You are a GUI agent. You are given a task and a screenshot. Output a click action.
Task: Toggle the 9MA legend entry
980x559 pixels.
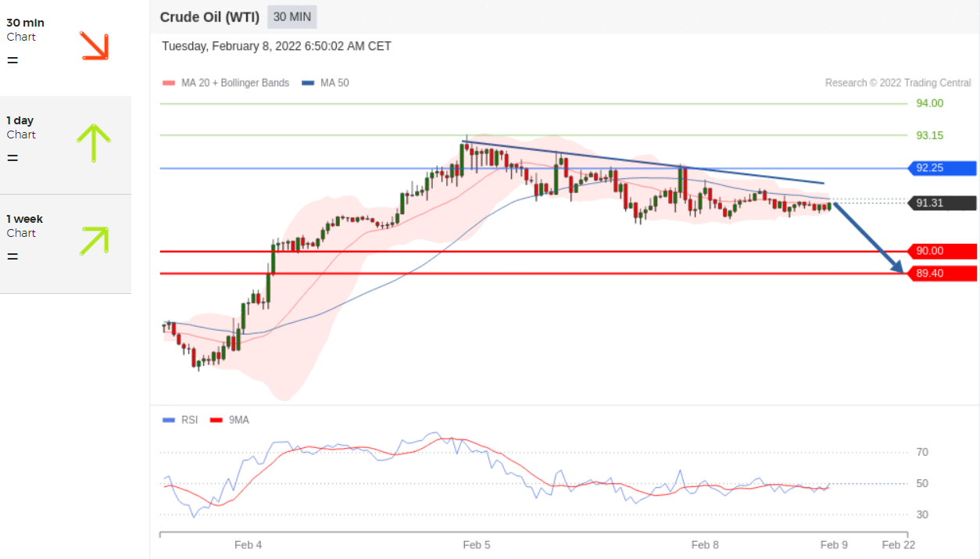(229, 420)
